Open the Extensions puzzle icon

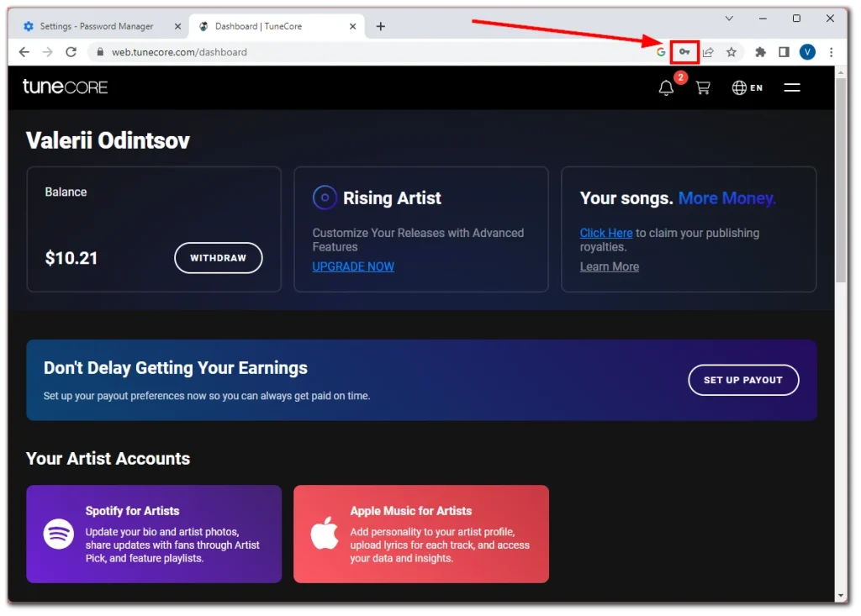760,52
